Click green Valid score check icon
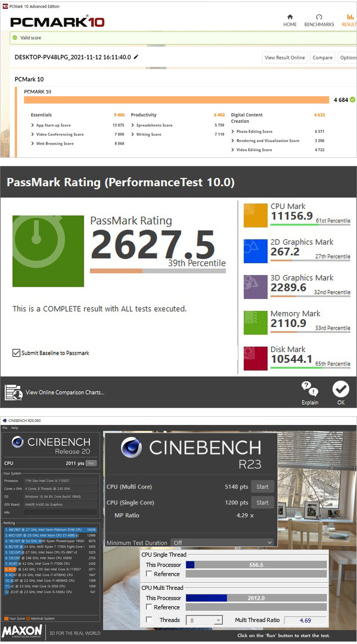This screenshot has width=357, height=644. [x=15, y=38]
